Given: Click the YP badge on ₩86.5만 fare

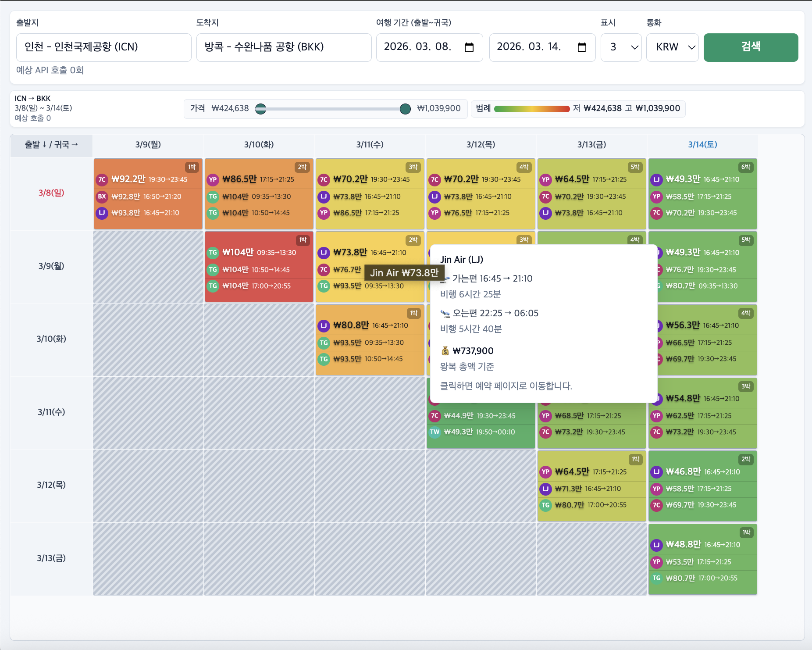Looking at the screenshot, I should 213,179.
